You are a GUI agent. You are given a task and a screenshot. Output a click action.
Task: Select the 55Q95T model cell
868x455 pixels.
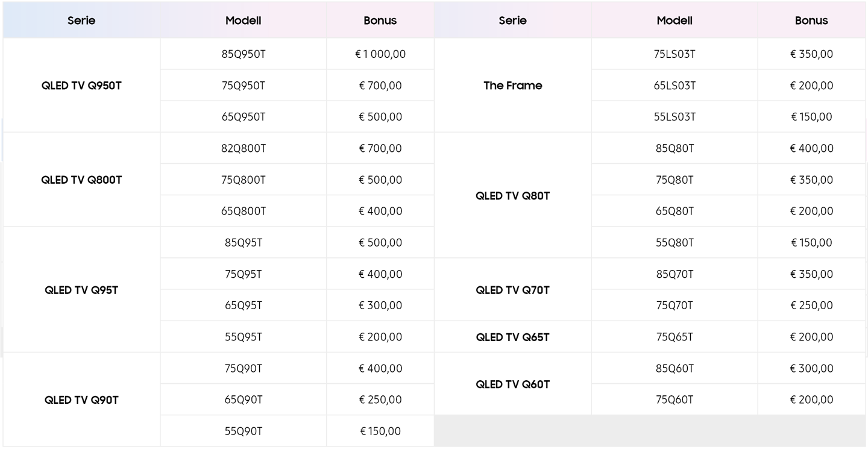pyautogui.click(x=244, y=337)
